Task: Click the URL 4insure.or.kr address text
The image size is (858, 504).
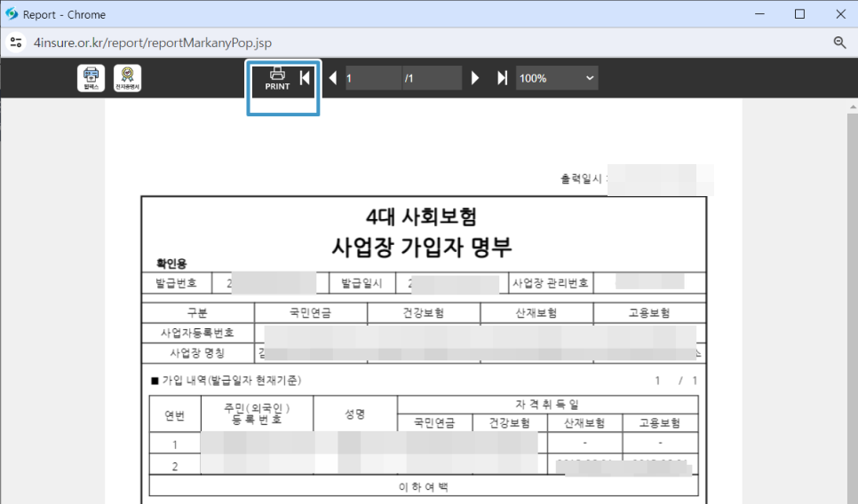Action: (x=152, y=43)
